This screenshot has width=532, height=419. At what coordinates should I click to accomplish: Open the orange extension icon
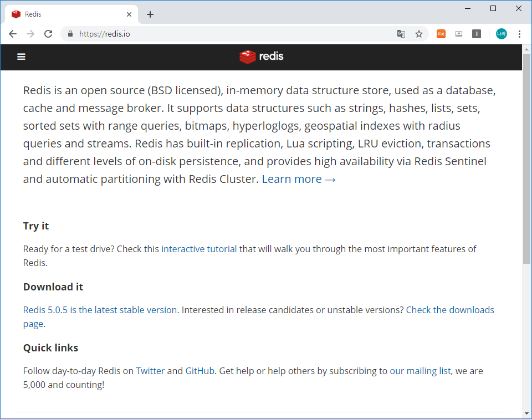coord(441,34)
